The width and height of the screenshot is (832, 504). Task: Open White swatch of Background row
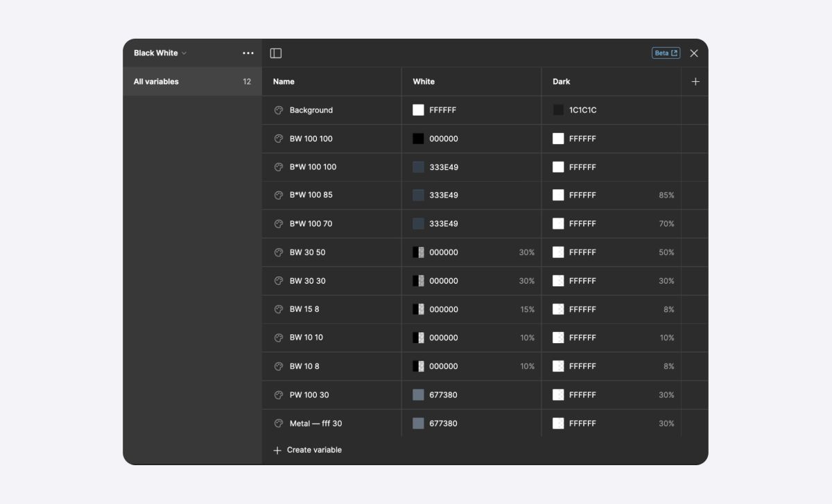click(x=418, y=110)
